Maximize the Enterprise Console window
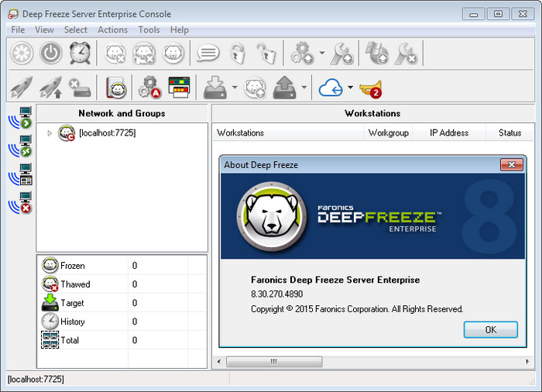Viewport: 542px width, 392px height. [498, 14]
